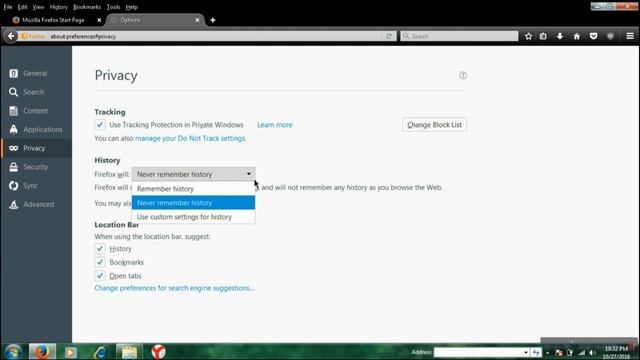Open the Help menu
Viewport: 640px width, 360px height.
(131, 7)
